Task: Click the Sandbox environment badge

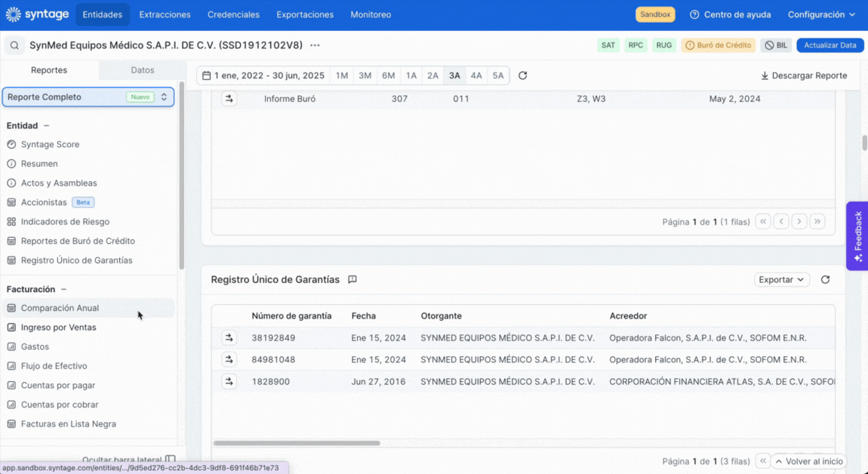Action: (655, 15)
